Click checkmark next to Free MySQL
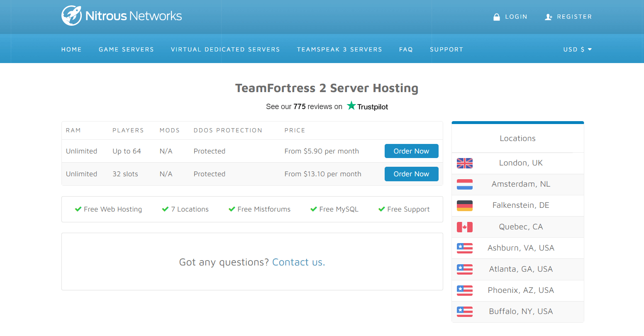Screen dimensions: 644x336 pyautogui.click(x=314, y=209)
